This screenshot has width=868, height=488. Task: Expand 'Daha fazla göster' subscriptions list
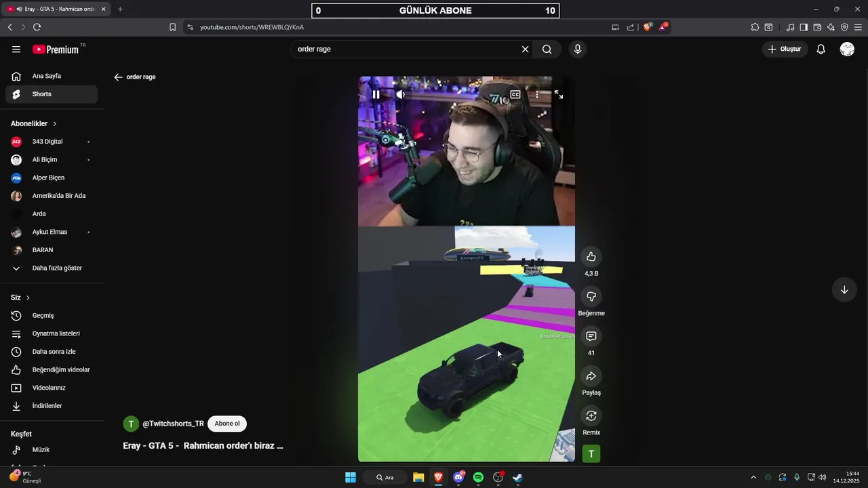[52, 268]
